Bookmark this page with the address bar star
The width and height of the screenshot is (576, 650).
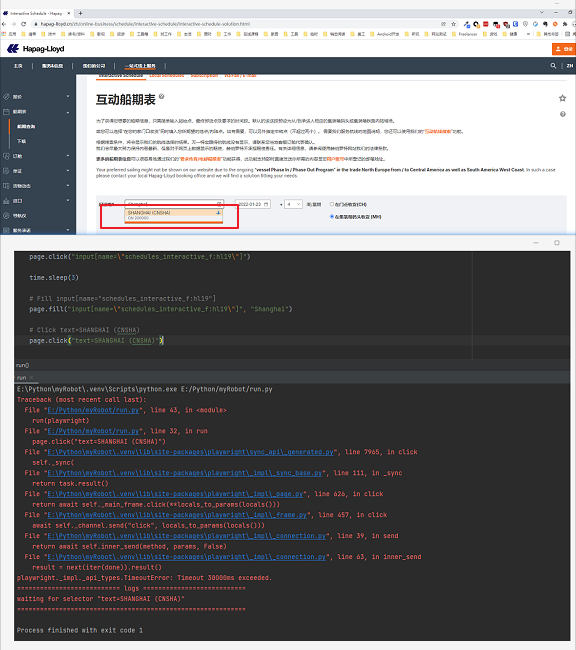(453, 24)
